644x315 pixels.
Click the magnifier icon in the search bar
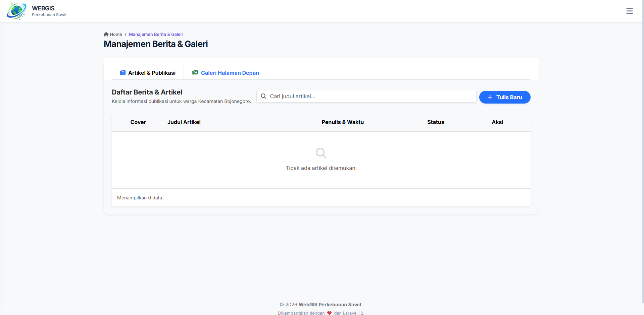(264, 96)
